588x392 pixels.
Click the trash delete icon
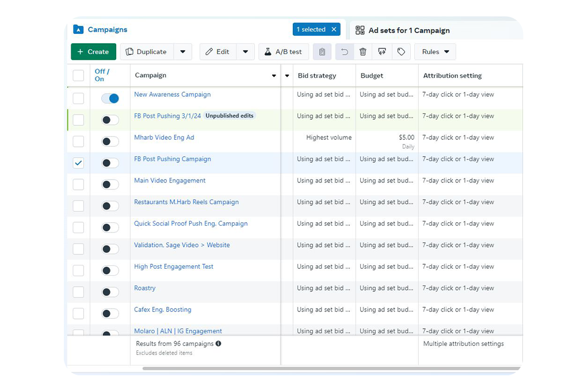click(x=362, y=52)
